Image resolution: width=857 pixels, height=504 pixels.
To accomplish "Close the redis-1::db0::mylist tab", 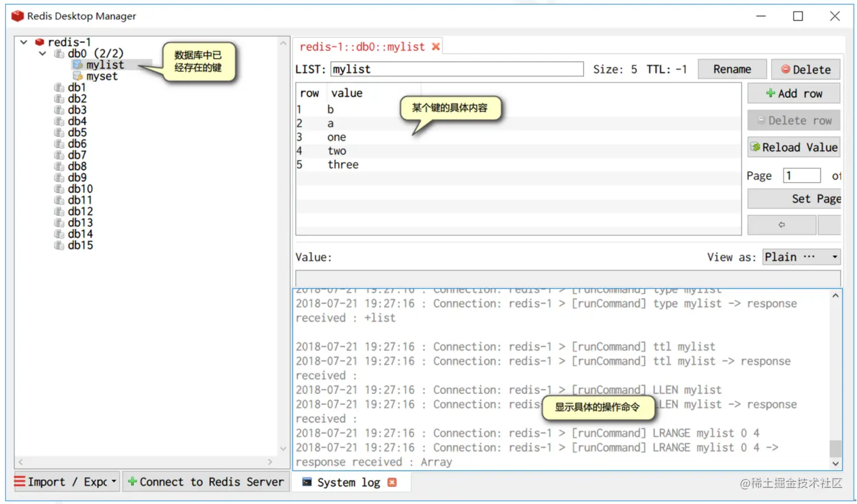I will point(436,47).
